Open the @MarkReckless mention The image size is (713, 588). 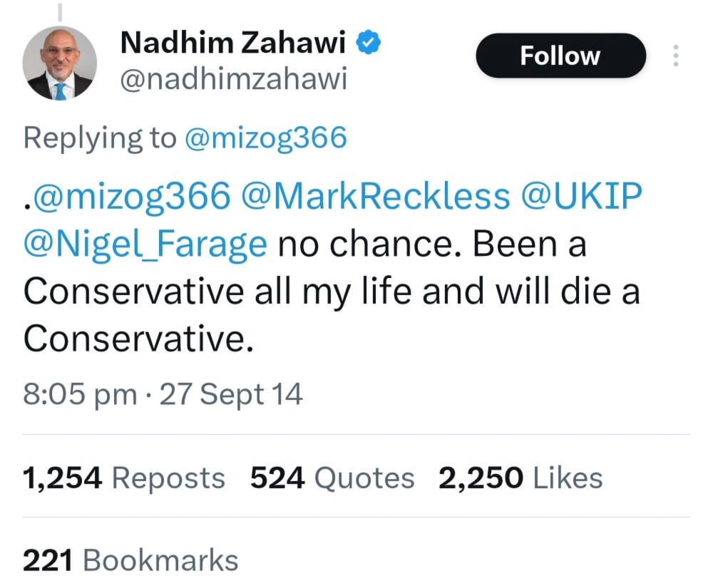point(376,197)
